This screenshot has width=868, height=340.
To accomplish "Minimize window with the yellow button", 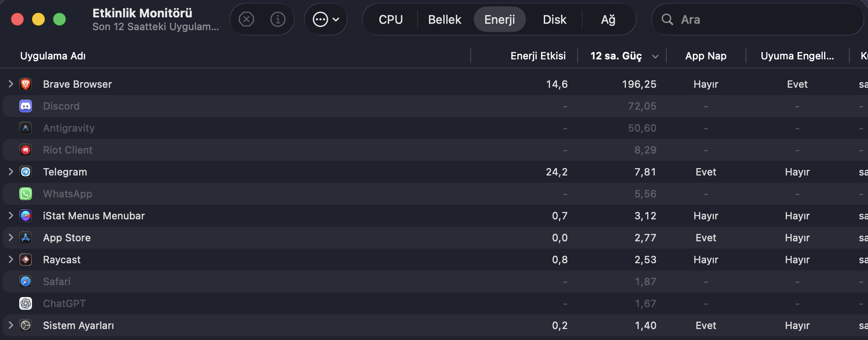I will [x=38, y=19].
